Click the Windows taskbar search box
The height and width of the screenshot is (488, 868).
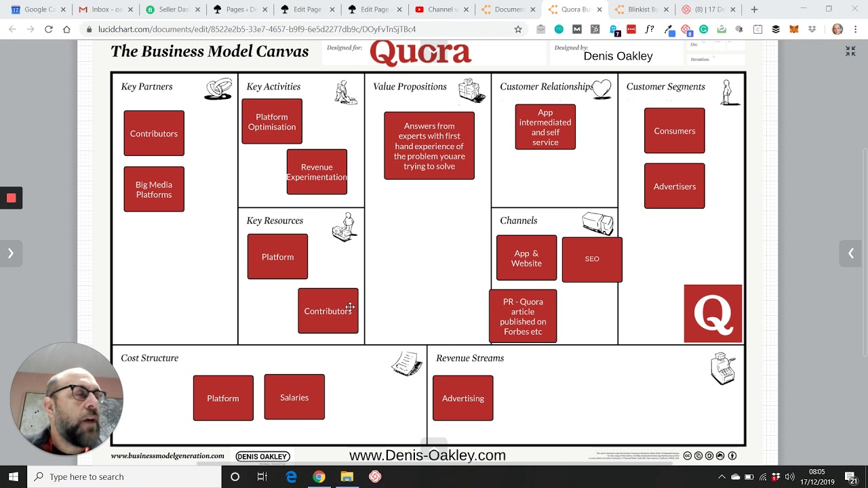click(125, 476)
